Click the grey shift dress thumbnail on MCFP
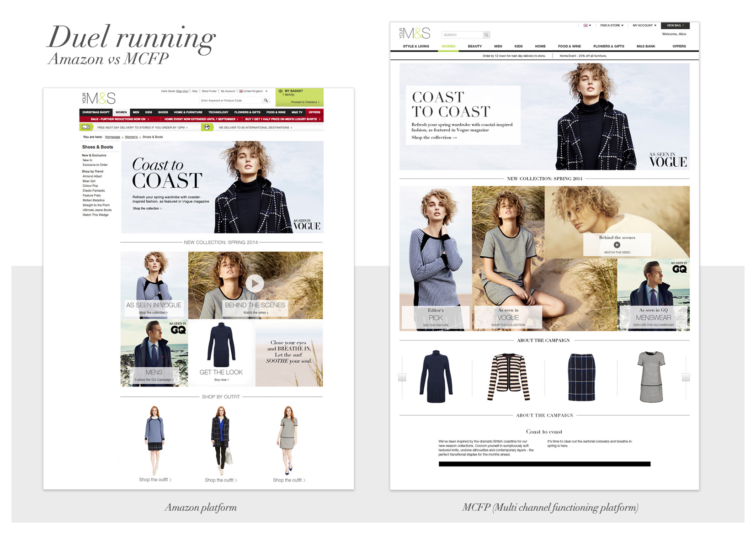 [x=652, y=377]
